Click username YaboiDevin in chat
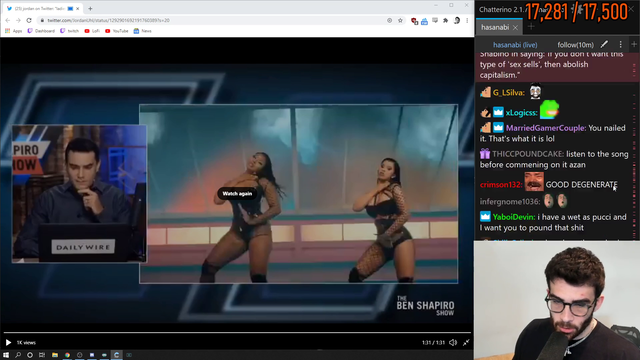Viewport: 640px width, 360px height. coord(513,217)
